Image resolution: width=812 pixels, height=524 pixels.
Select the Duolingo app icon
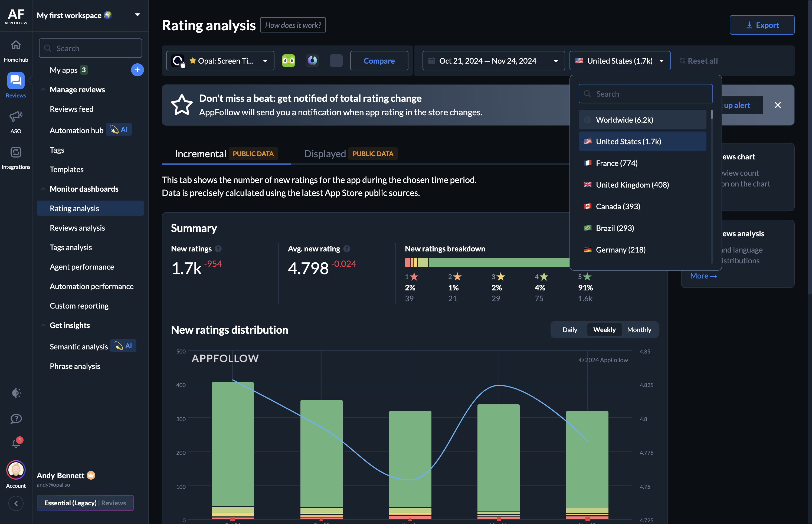click(x=288, y=61)
